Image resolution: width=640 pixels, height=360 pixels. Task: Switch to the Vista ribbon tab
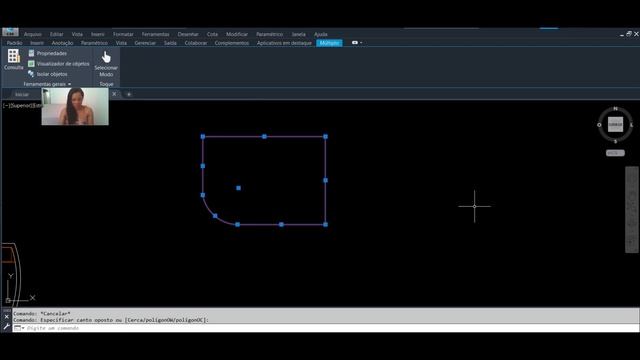coord(121,43)
